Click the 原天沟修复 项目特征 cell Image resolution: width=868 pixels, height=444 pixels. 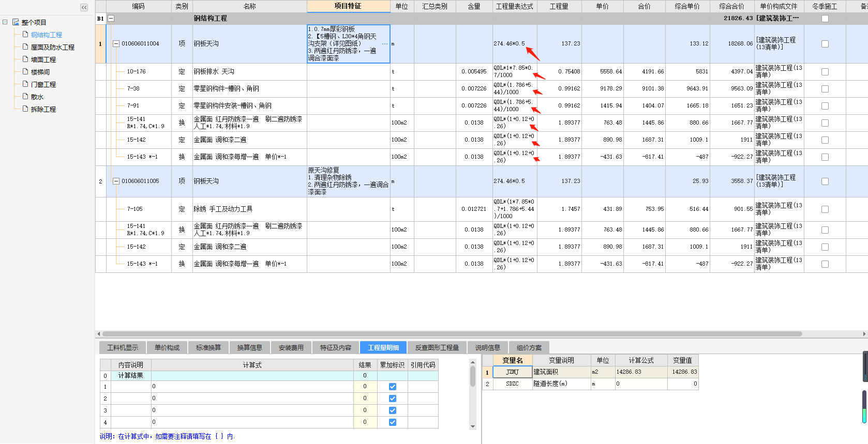[x=348, y=181]
